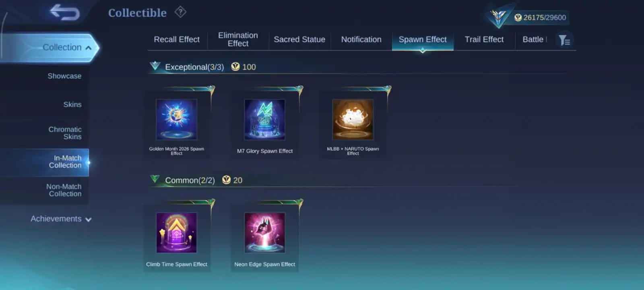Open the Showcase sidebar item
Screen dimensions: 644x290
64,76
